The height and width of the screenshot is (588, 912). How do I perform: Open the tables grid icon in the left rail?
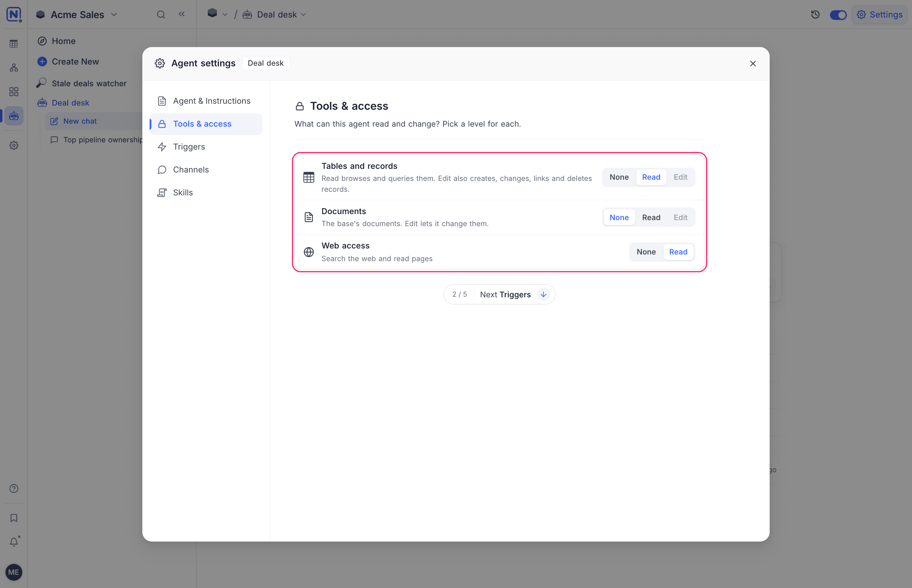click(x=14, y=43)
